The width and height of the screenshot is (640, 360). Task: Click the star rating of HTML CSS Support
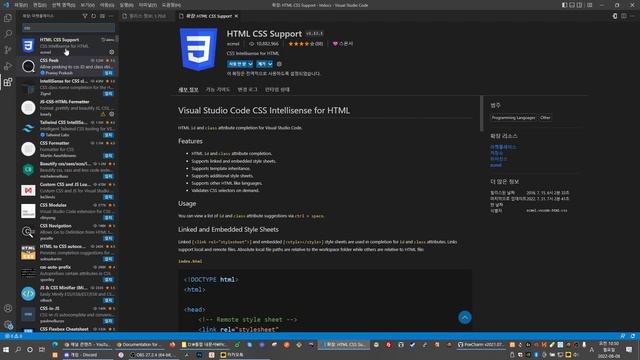click(305, 44)
